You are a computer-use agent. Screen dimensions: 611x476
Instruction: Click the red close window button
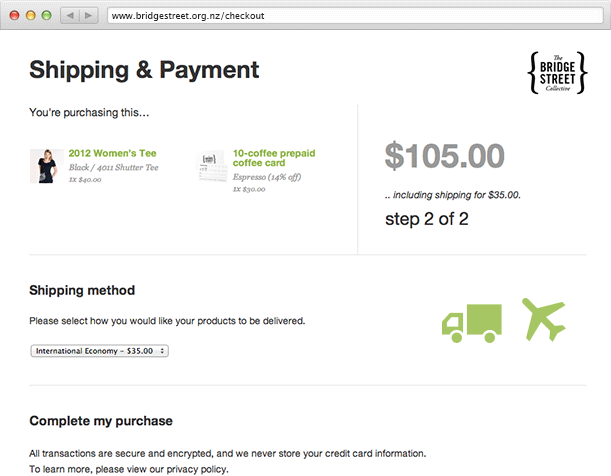[x=14, y=16]
